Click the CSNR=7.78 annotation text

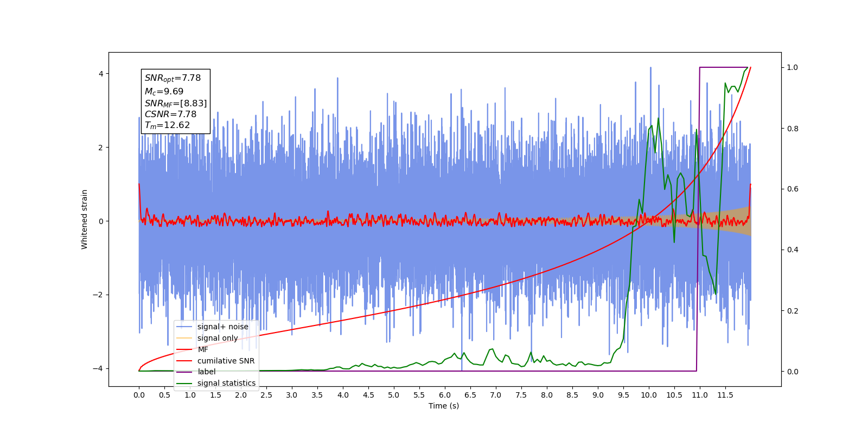pos(170,114)
